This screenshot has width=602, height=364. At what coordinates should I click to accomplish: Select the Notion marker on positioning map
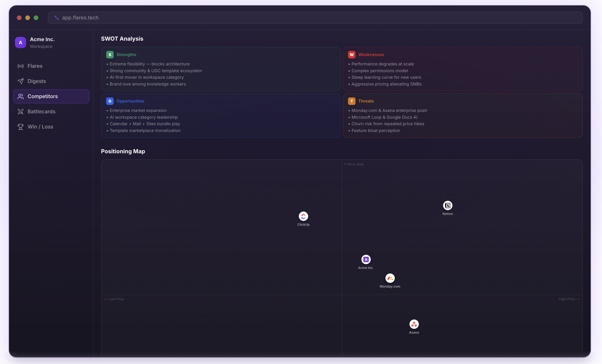pyautogui.click(x=448, y=206)
